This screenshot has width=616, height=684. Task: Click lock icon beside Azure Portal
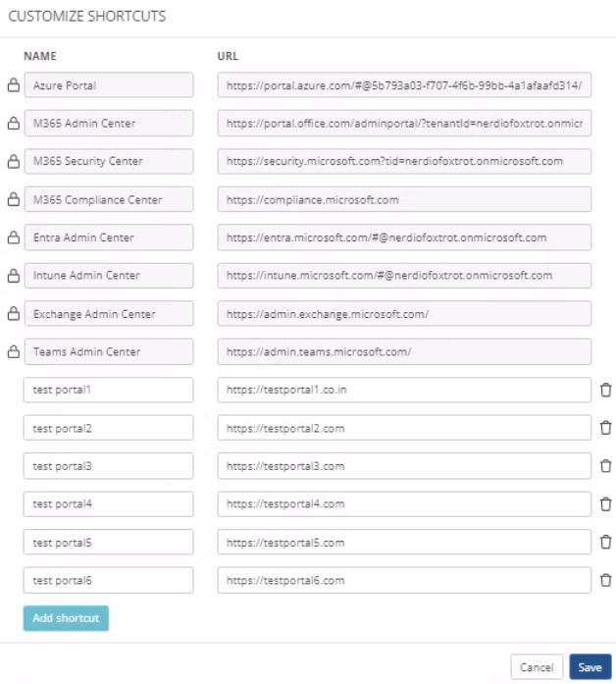[x=14, y=85]
